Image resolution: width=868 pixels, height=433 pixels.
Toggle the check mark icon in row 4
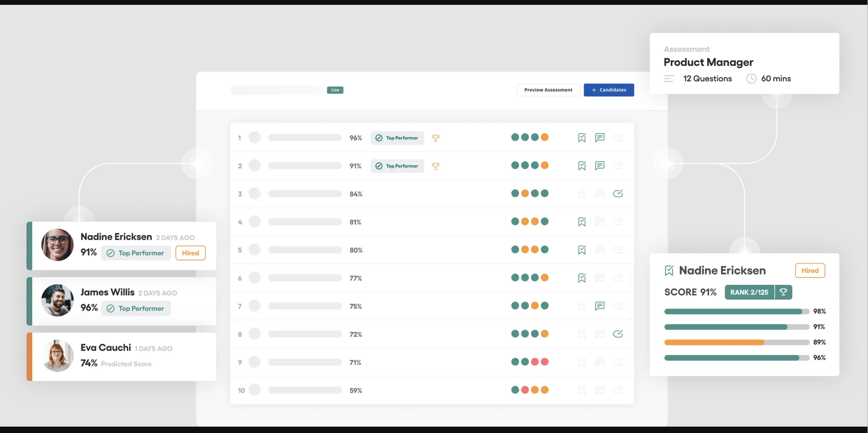(618, 221)
